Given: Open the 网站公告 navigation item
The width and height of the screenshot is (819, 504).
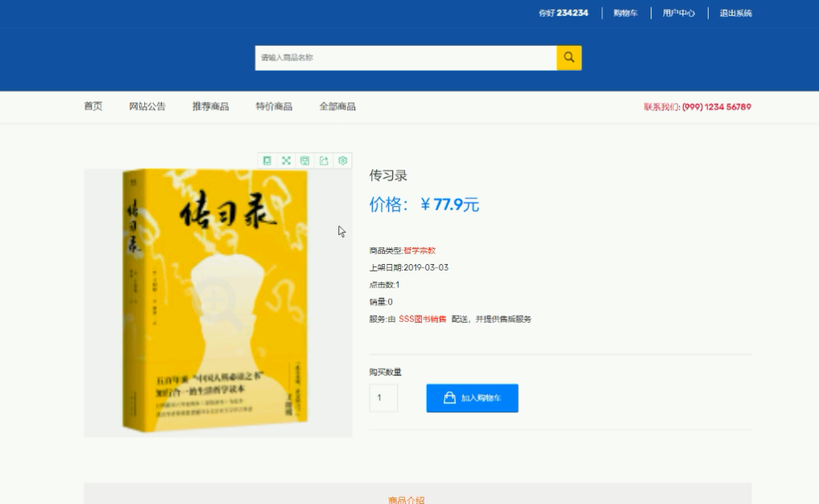Looking at the screenshot, I should click(147, 106).
